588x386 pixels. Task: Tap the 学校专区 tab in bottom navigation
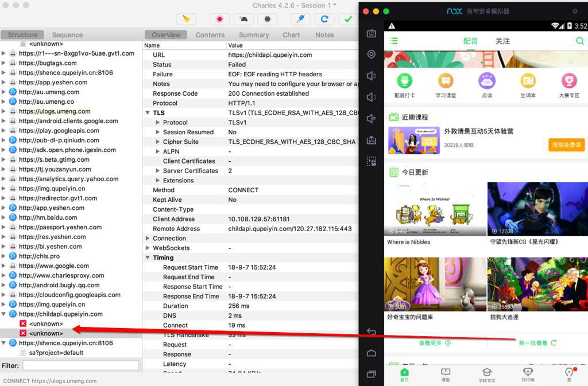pyautogui.click(x=487, y=375)
